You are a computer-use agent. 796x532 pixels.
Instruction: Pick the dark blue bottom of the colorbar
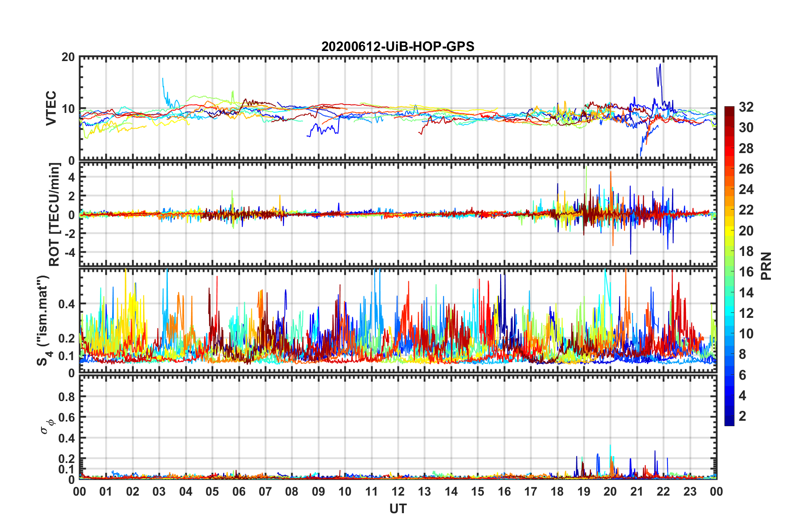coord(729,422)
